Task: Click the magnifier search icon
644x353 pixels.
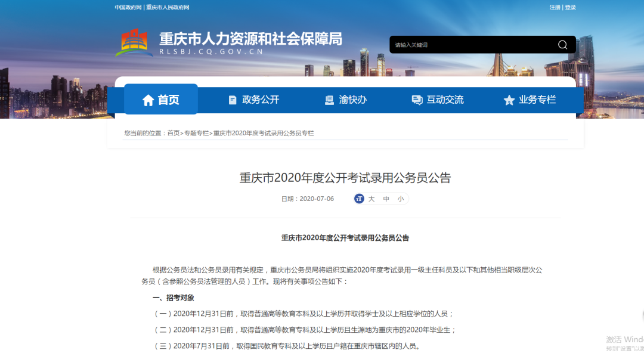Action: 562,45
